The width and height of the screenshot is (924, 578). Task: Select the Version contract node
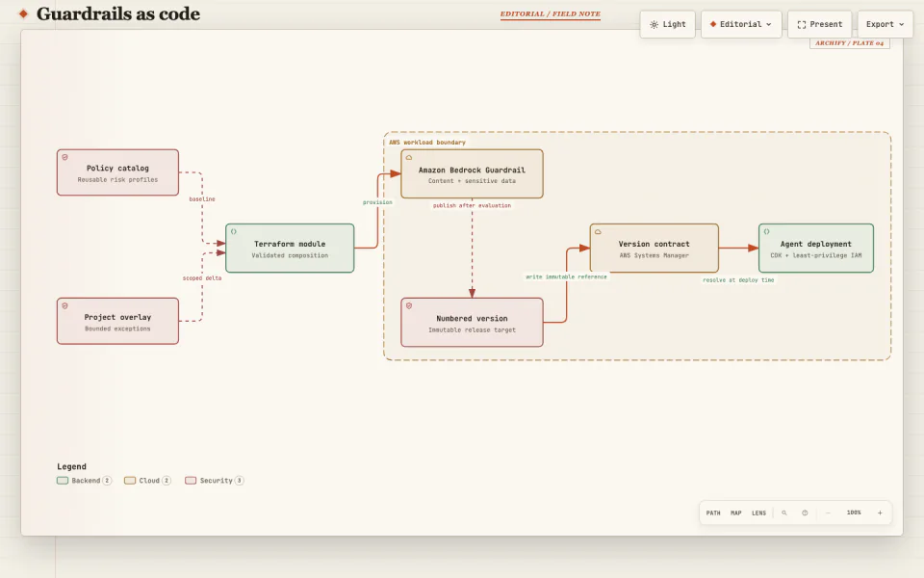[654, 249]
